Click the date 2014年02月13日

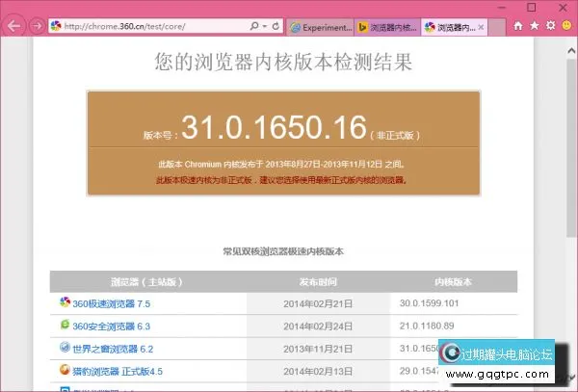318,372
